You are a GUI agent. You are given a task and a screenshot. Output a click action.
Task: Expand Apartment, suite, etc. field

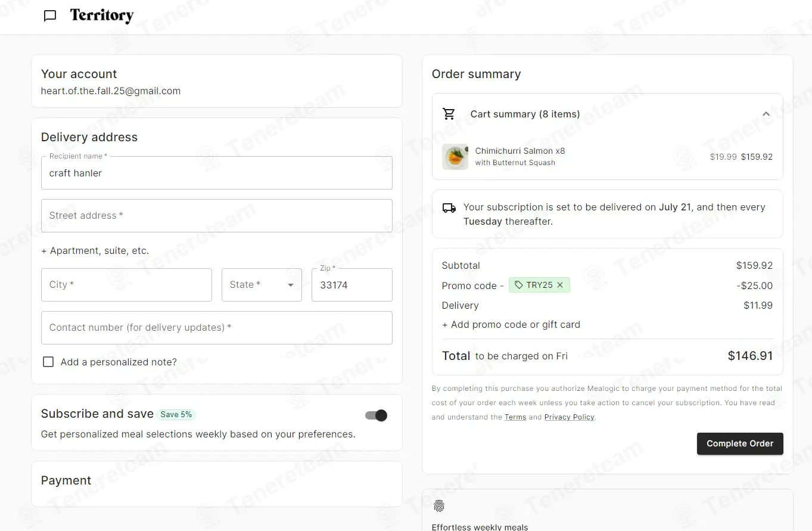(x=95, y=251)
